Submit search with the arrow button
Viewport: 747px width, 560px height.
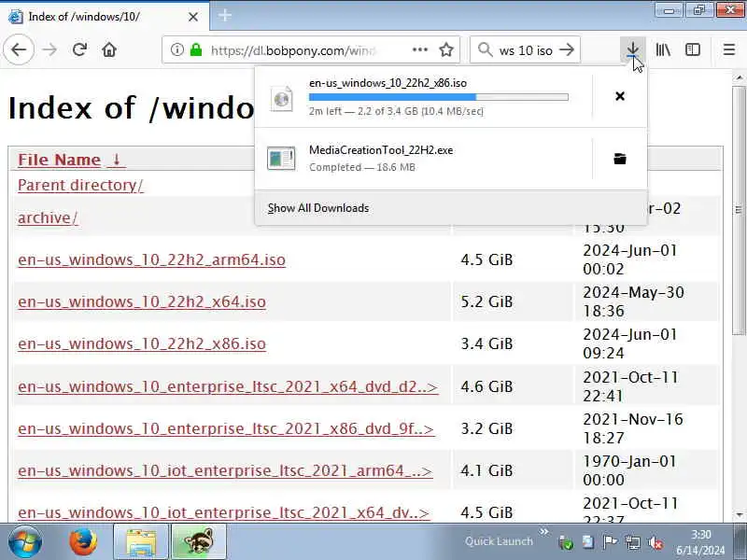(567, 49)
